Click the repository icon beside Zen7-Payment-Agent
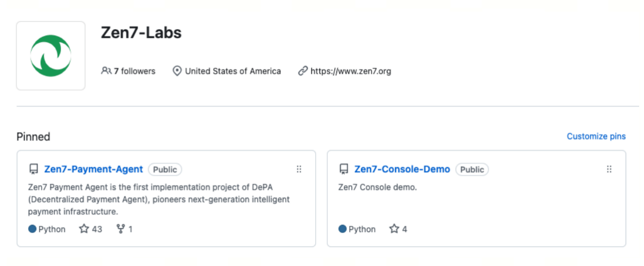 (x=33, y=169)
